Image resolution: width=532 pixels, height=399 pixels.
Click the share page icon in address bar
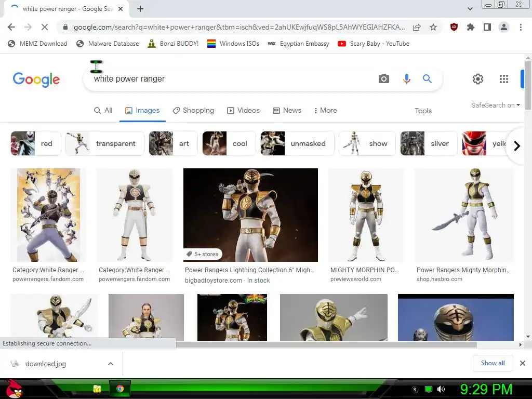(417, 27)
